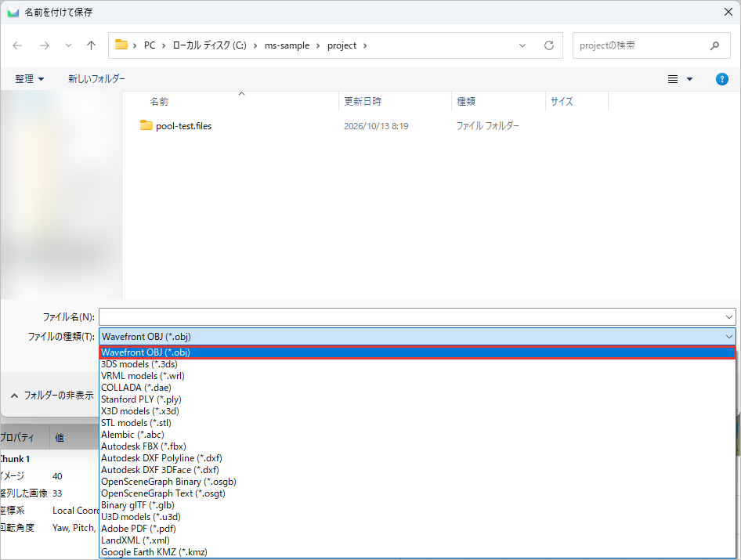Viewport: 741px width, 560px height.
Task: Choose OpenSceneGraph Binary (*.osgb)
Action: coord(417,482)
